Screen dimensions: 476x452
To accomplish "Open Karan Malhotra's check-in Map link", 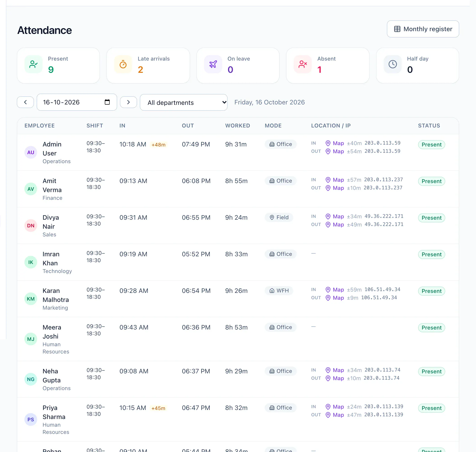I will tap(335, 290).
